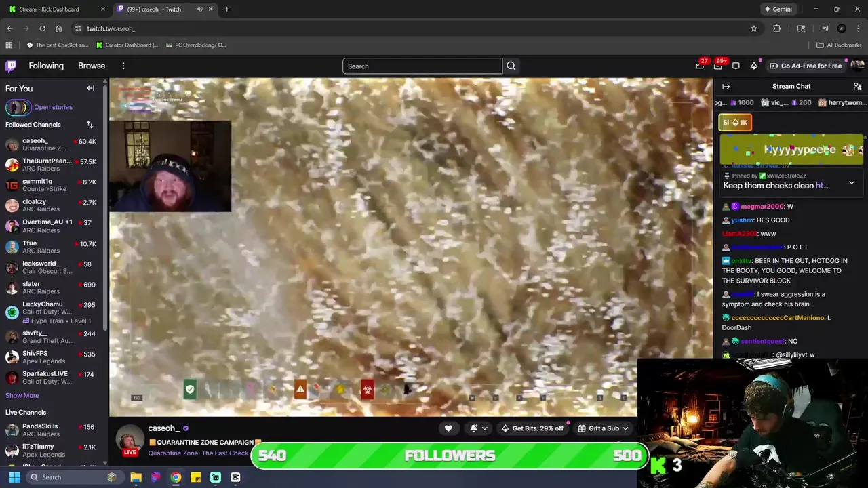Open caseoh_ channel name link below video

coord(163,428)
